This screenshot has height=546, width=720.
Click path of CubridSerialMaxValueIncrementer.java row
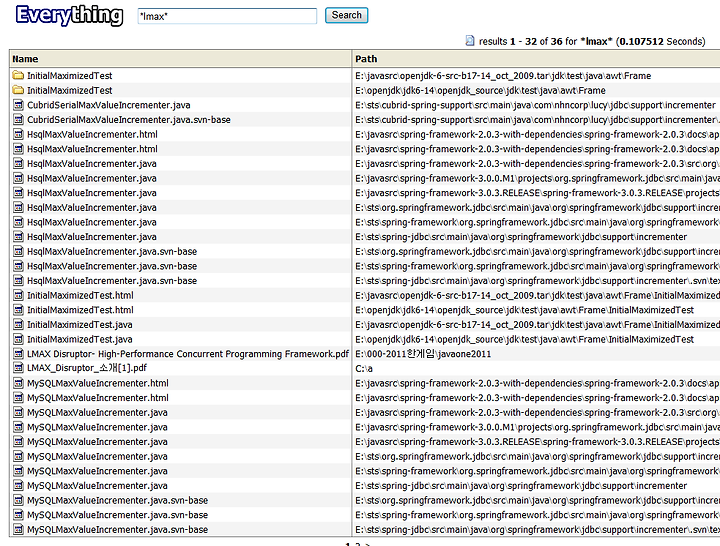point(535,105)
